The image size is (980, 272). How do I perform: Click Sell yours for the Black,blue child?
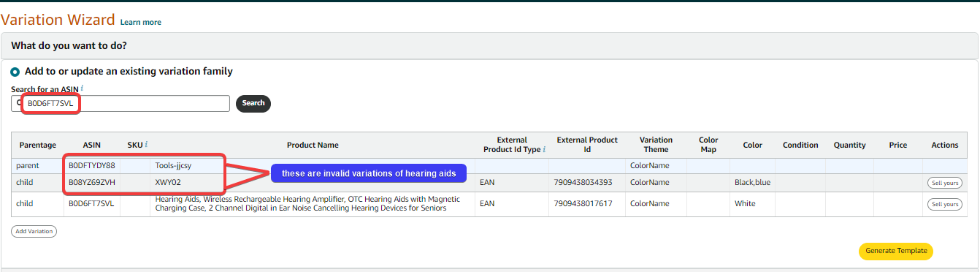click(944, 183)
